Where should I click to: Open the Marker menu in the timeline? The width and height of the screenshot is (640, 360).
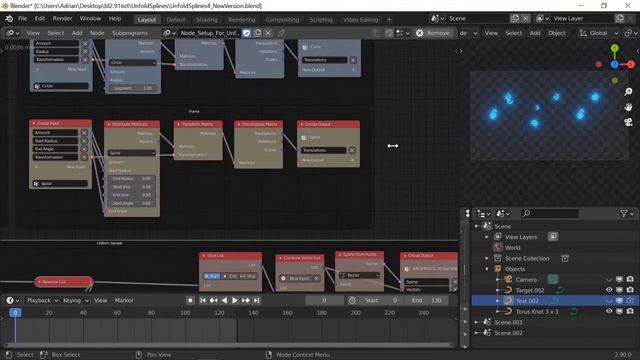(124, 300)
